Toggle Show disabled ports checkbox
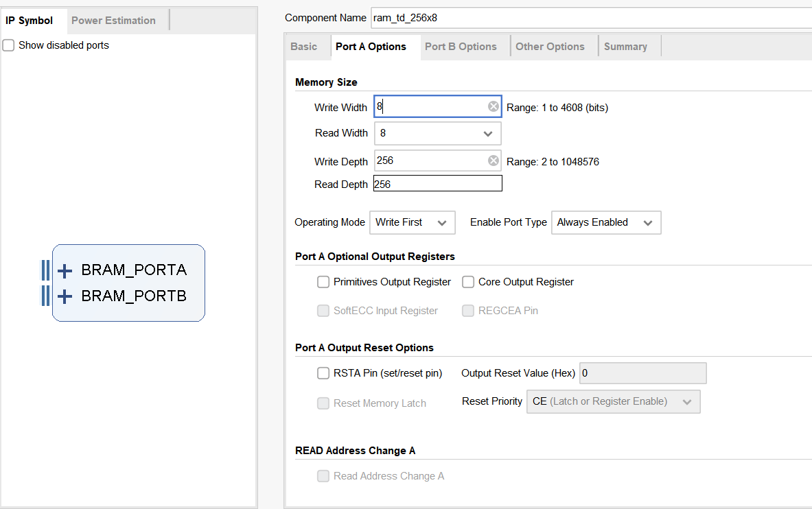The image size is (812, 509). tap(8, 45)
